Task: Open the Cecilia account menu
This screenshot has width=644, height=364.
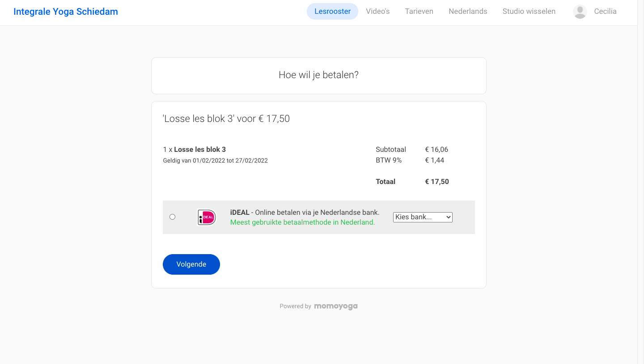Action: 605,12
